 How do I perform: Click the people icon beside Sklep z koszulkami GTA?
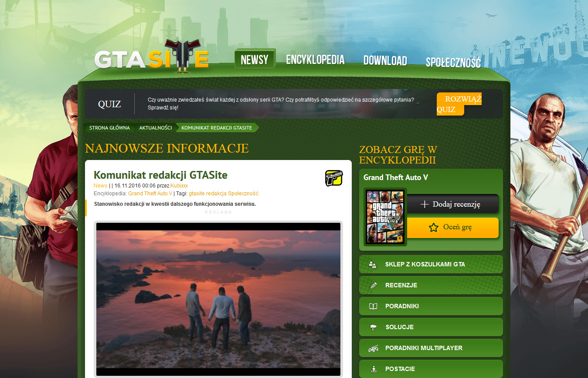click(x=373, y=264)
